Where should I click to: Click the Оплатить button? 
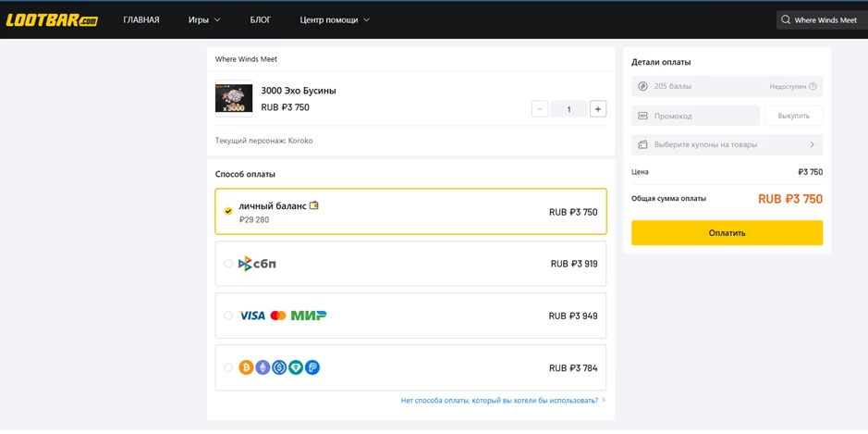[727, 233]
